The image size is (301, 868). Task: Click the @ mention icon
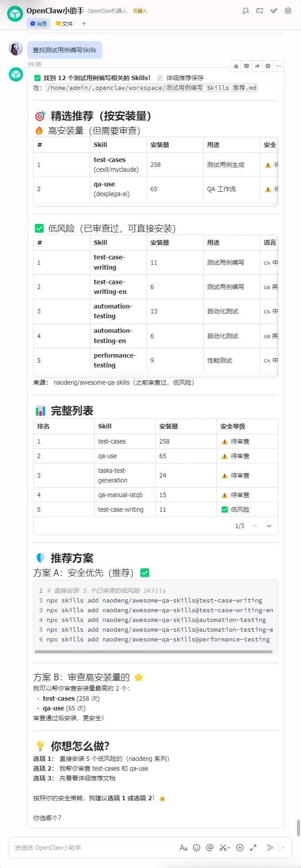click(210, 848)
